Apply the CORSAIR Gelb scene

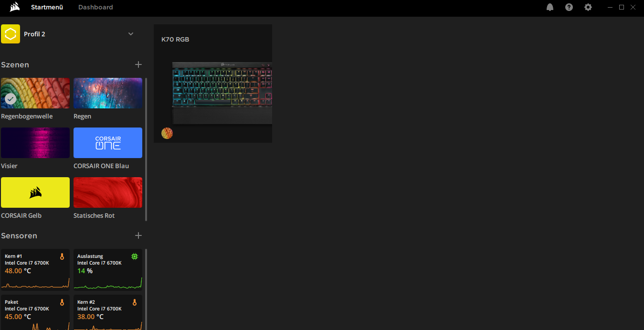pyautogui.click(x=35, y=192)
